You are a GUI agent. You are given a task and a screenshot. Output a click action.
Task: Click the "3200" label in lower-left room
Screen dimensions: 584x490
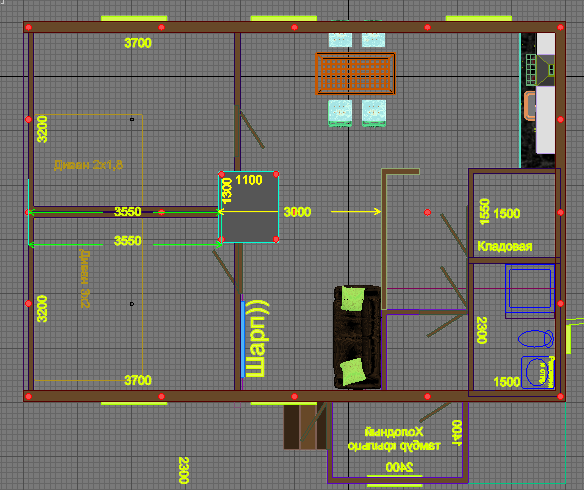42,309
